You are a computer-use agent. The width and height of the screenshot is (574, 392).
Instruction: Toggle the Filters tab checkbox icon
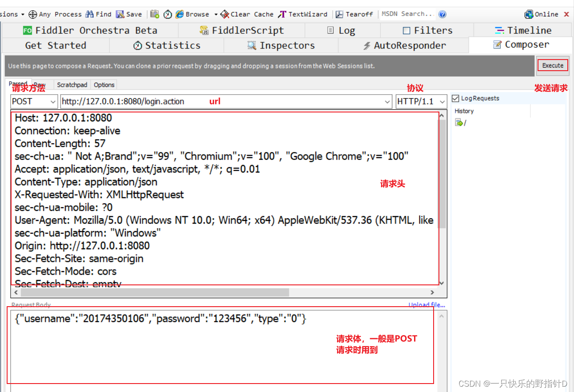(x=407, y=30)
